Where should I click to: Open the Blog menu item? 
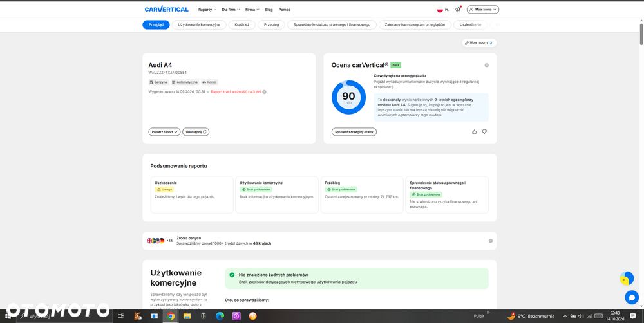point(269,10)
